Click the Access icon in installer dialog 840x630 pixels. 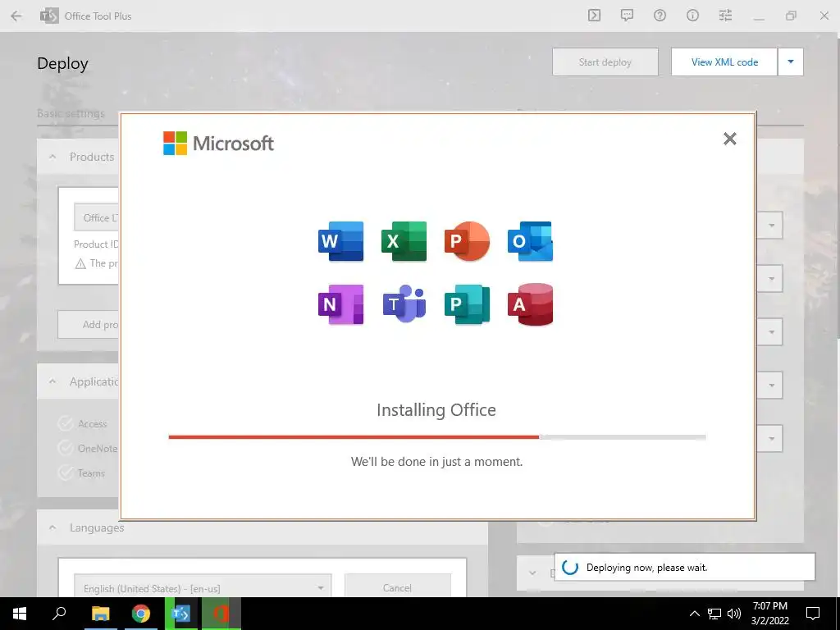coord(531,304)
